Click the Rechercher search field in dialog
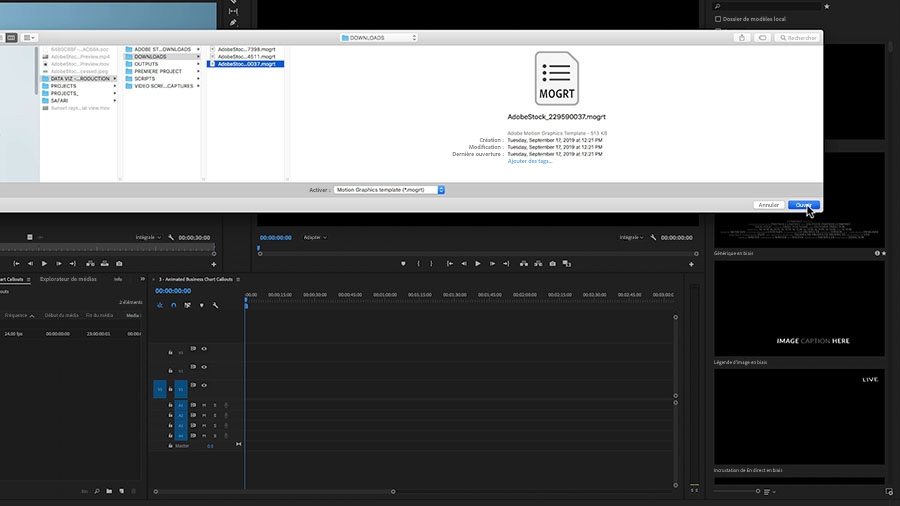 [x=798, y=38]
